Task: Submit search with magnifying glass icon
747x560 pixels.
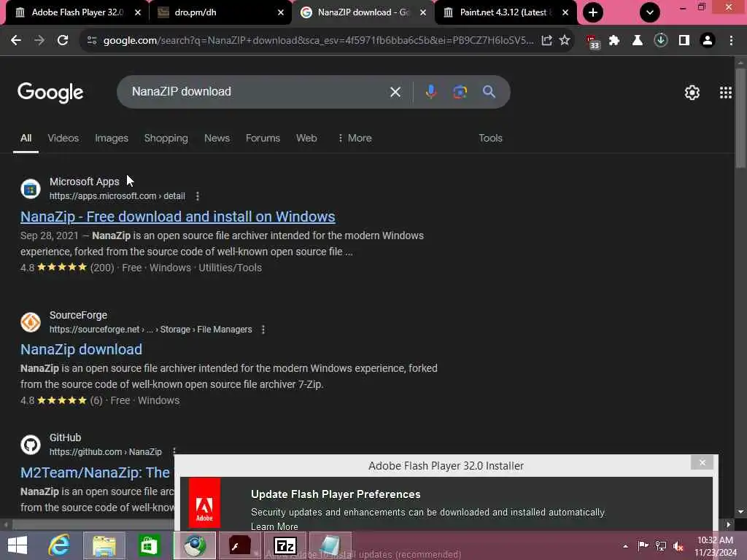Action: (489, 91)
